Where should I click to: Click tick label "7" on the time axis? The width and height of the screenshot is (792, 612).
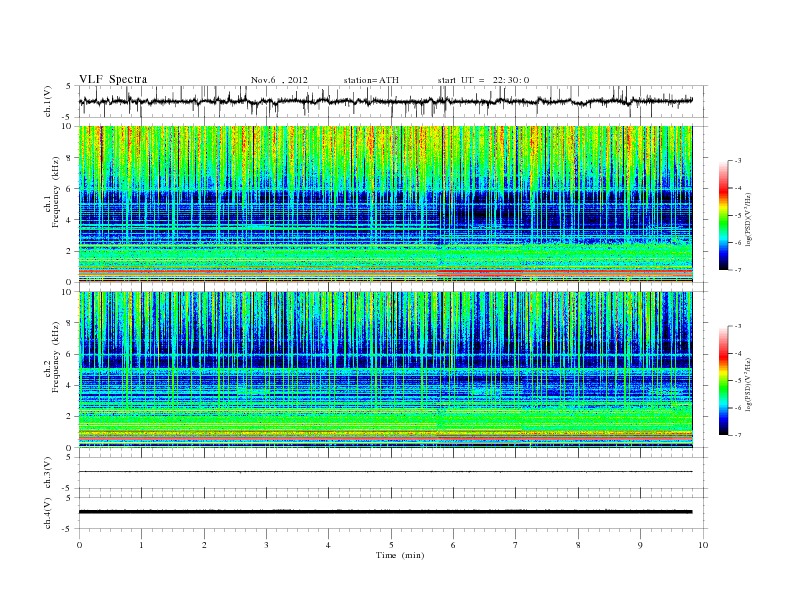tap(516, 545)
